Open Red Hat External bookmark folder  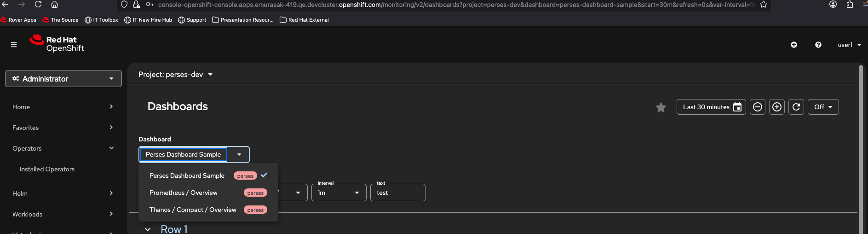(304, 20)
